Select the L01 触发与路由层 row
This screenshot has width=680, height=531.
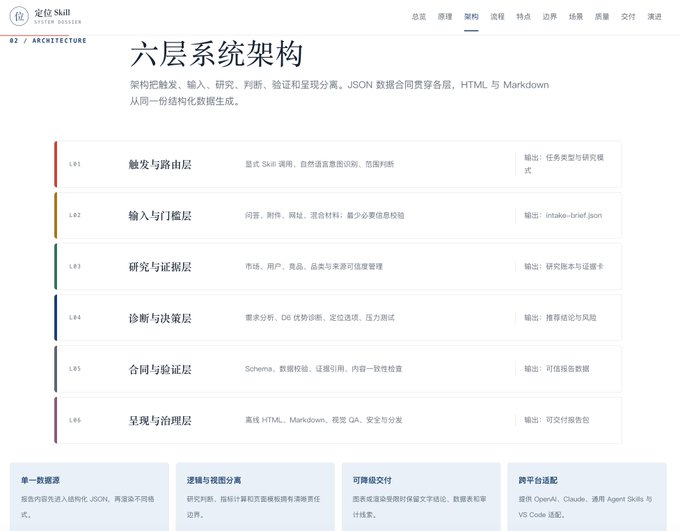(338, 164)
